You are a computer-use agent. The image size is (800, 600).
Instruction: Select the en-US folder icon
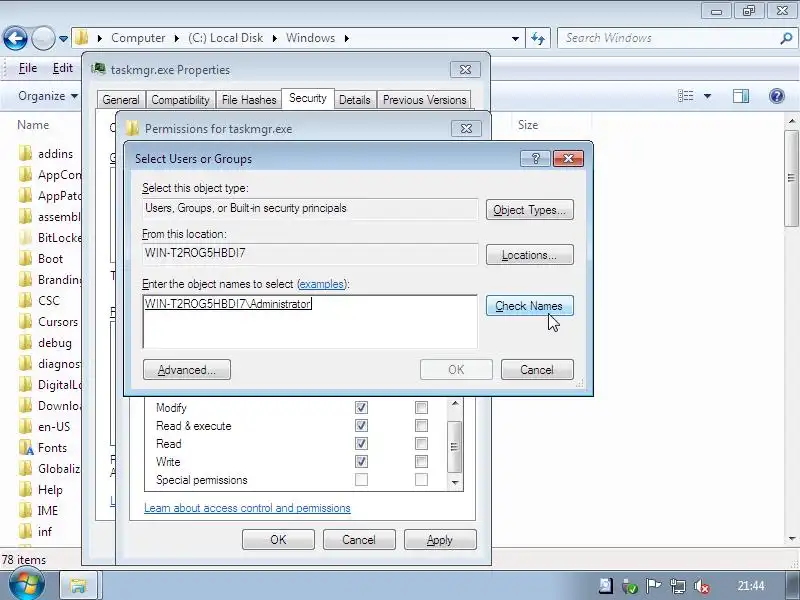click(26, 427)
